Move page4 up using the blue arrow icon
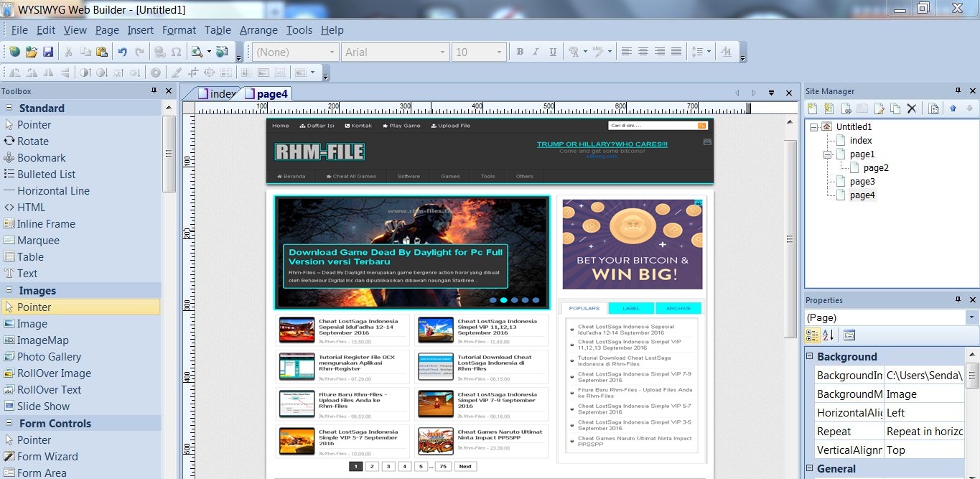This screenshot has width=980, height=479. tap(953, 108)
